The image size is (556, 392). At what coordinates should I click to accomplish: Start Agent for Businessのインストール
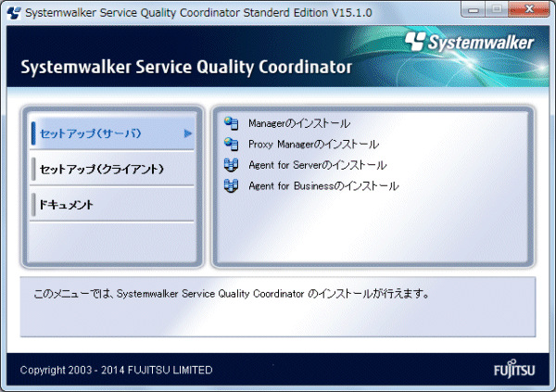[x=323, y=186]
